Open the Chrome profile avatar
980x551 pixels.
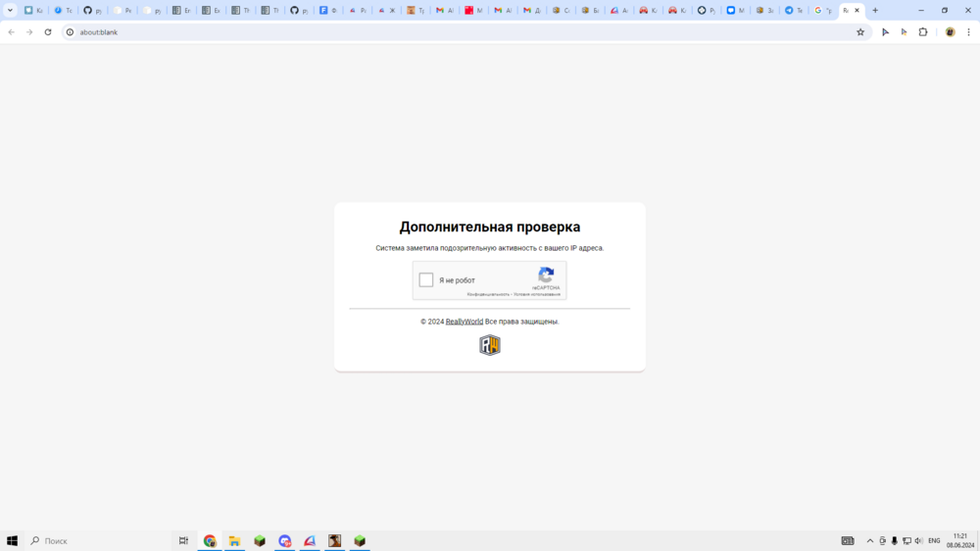click(950, 32)
